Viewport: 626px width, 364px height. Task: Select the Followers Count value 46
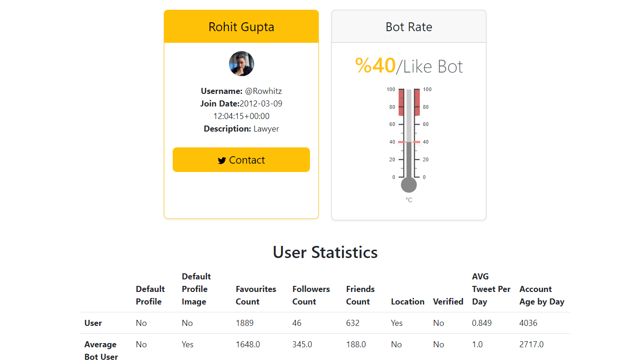click(296, 323)
